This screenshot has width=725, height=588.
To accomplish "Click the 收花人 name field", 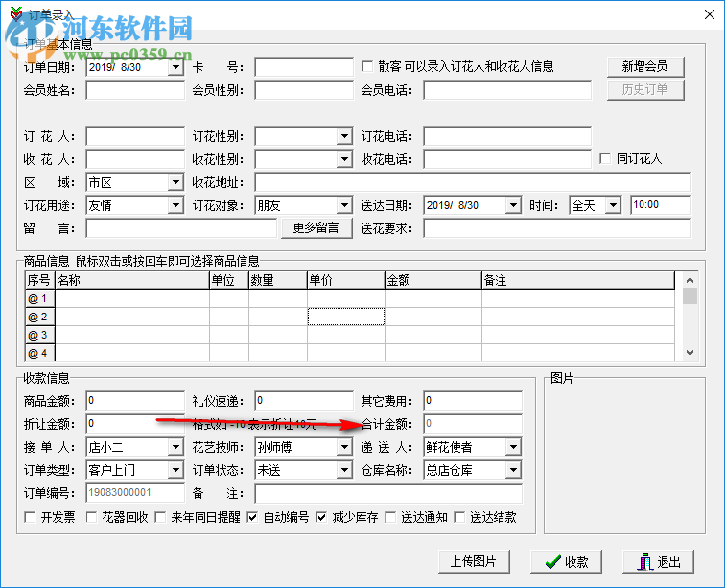I will pyautogui.click(x=135, y=159).
